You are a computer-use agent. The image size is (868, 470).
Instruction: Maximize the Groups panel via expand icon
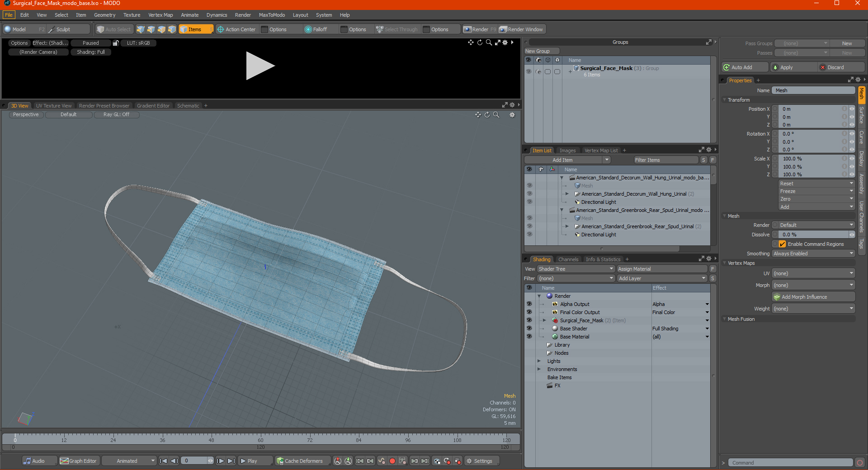pyautogui.click(x=708, y=42)
